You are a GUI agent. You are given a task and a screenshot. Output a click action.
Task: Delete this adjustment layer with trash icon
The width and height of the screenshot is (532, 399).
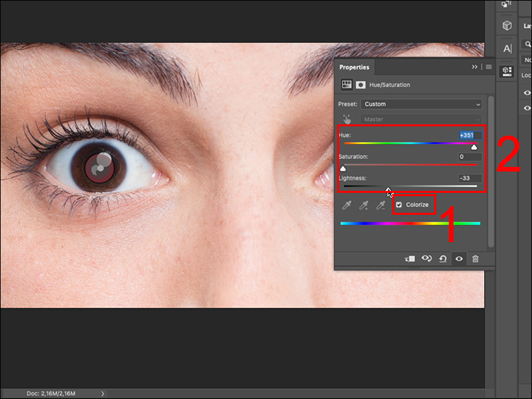(475, 259)
